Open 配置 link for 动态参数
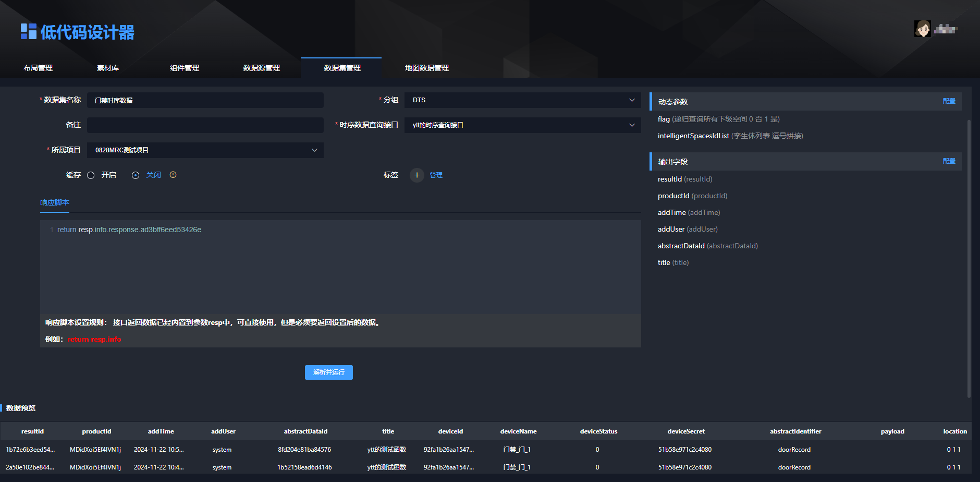The width and height of the screenshot is (980, 482). [949, 101]
